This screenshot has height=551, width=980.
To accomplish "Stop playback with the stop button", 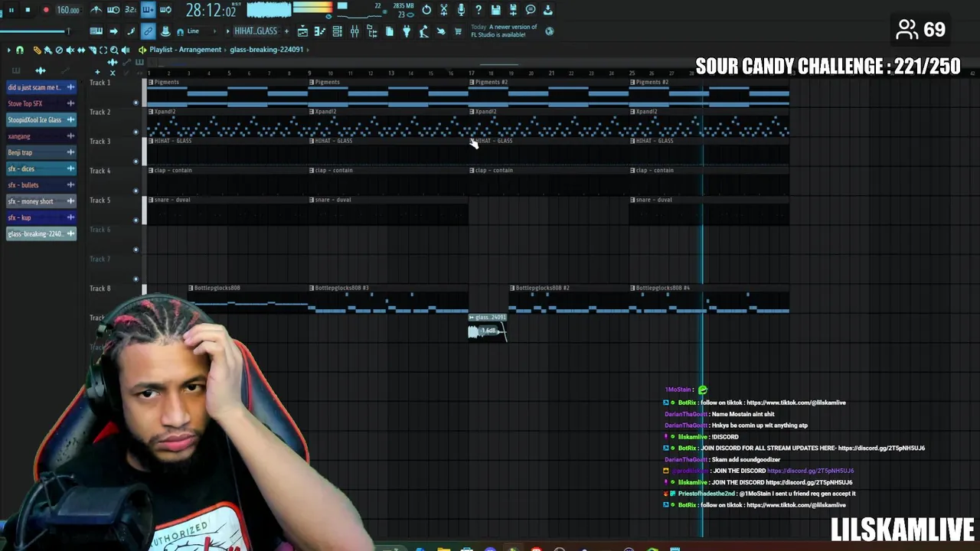I will tap(28, 10).
